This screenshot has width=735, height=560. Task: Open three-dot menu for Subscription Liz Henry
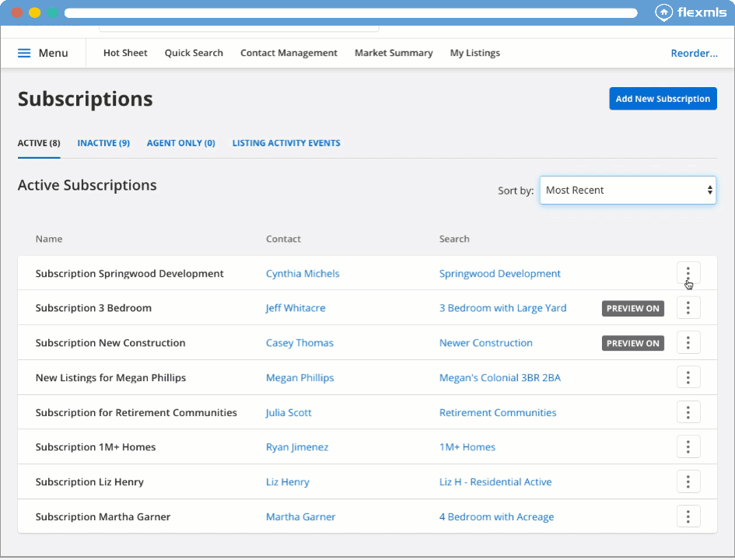688,481
